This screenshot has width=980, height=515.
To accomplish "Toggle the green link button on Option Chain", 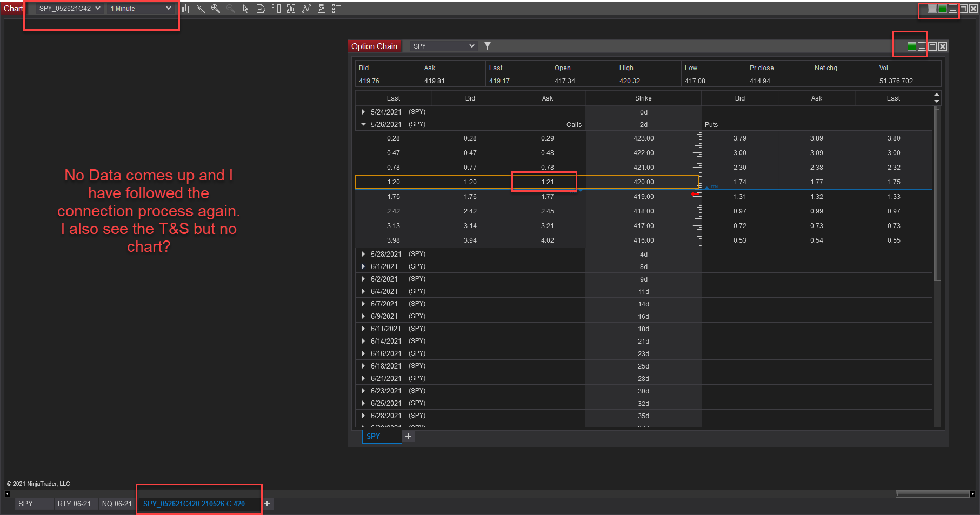I will pos(912,46).
